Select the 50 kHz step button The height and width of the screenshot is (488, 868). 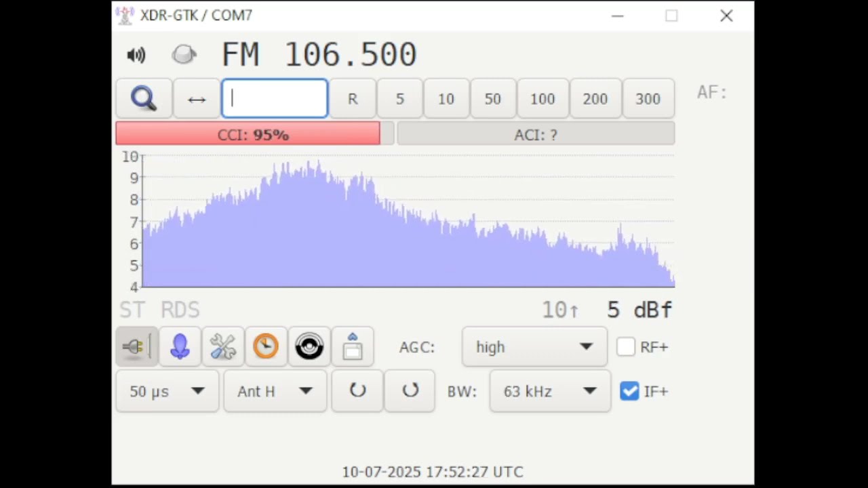coord(493,99)
